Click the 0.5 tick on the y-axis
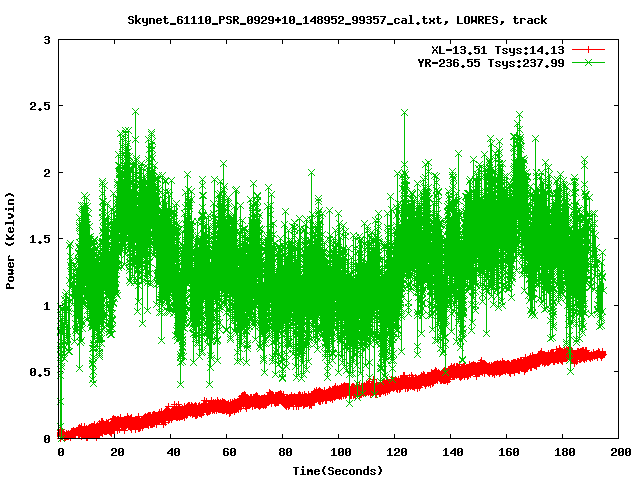This screenshot has height=480, width=640. pos(42,372)
